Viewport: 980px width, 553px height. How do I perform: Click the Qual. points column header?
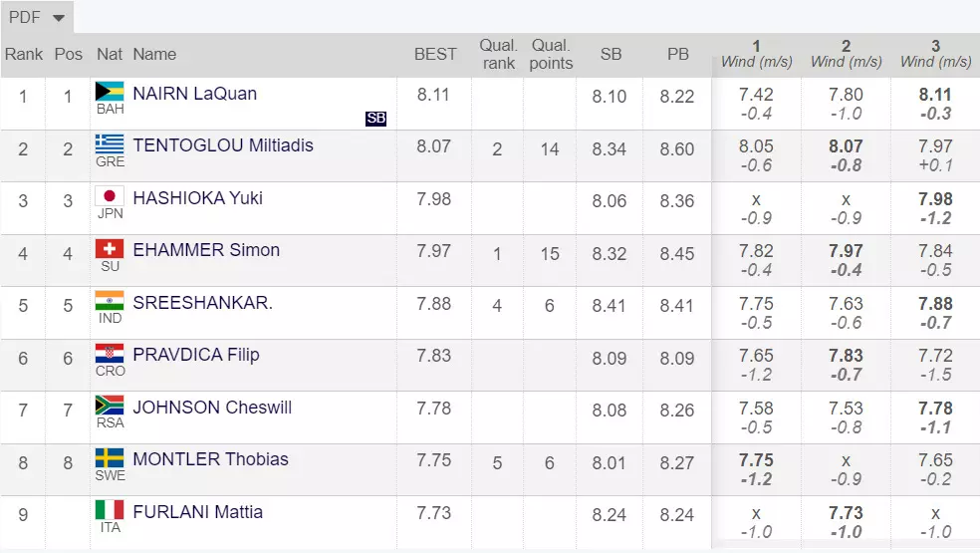(x=551, y=55)
